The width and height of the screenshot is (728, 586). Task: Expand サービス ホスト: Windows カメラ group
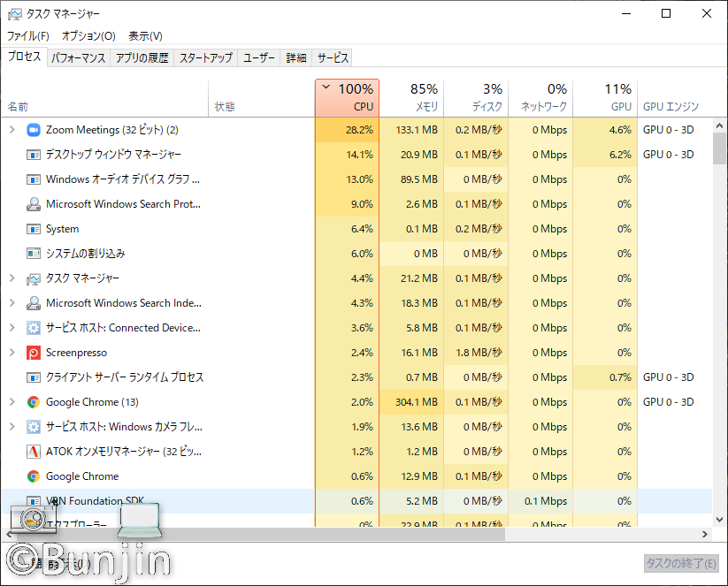[x=12, y=427]
